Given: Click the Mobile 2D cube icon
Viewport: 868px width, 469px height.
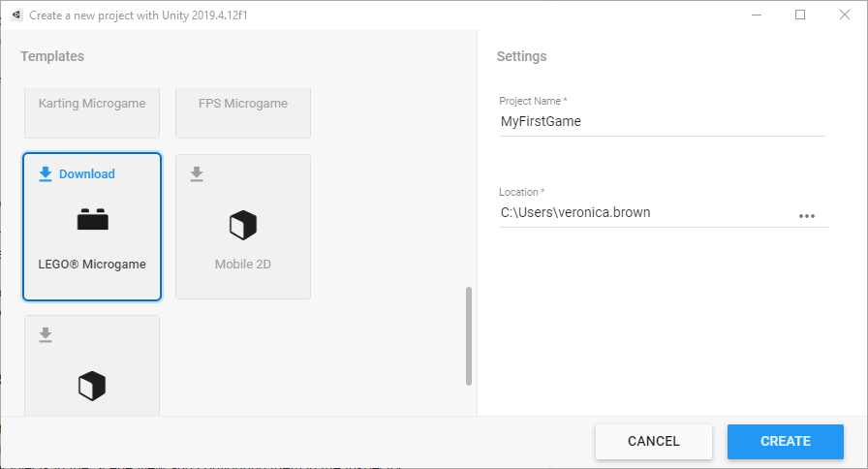Looking at the screenshot, I should tap(242, 226).
